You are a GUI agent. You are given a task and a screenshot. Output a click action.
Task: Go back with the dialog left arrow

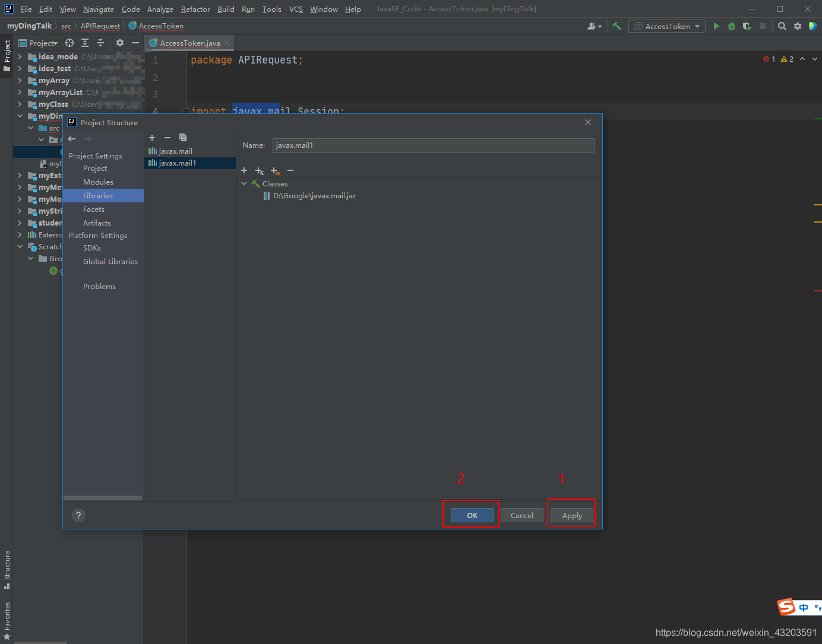pyautogui.click(x=72, y=139)
